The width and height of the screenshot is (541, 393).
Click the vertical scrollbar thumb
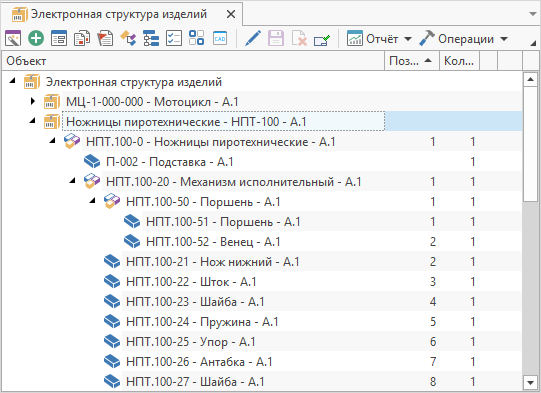530,144
